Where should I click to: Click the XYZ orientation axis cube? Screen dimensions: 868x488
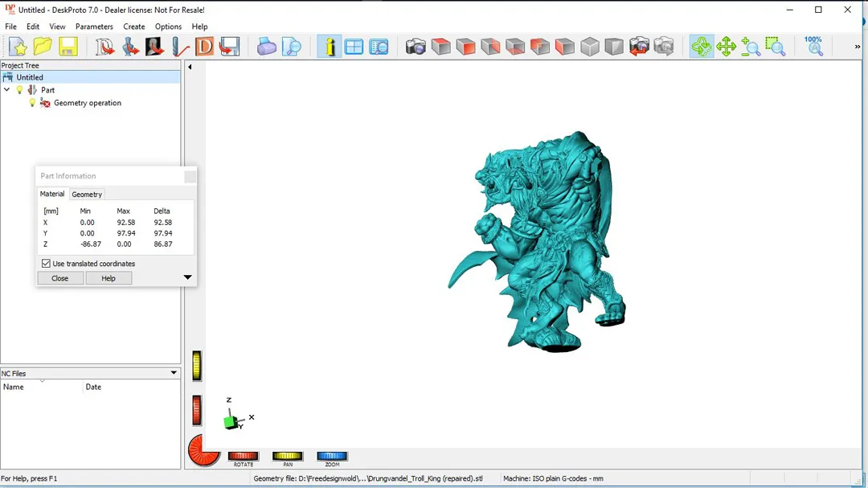click(x=231, y=421)
